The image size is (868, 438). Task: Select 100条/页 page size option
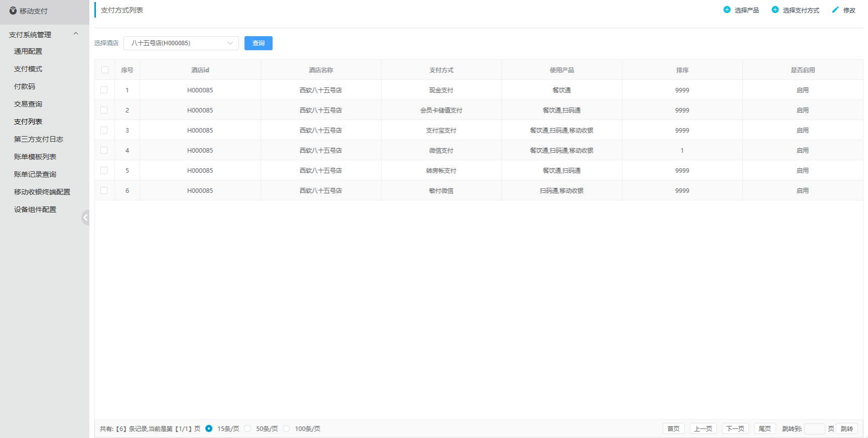pos(286,428)
